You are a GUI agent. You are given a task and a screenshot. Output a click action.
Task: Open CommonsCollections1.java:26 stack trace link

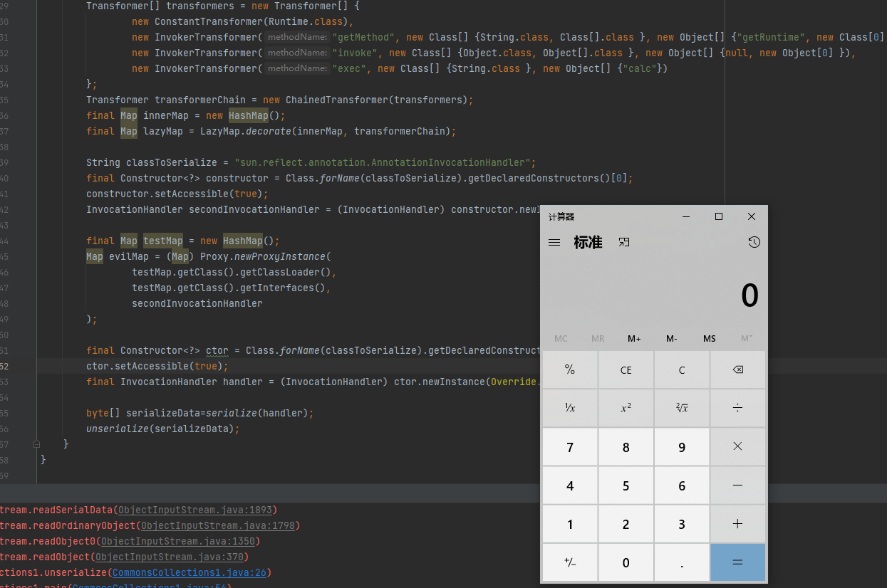[x=189, y=572]
